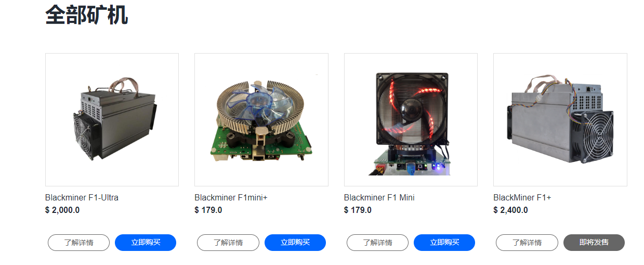
Task: Click the 全部矿机 page heading
Action: pyautogui.click(x=86, y=15)
